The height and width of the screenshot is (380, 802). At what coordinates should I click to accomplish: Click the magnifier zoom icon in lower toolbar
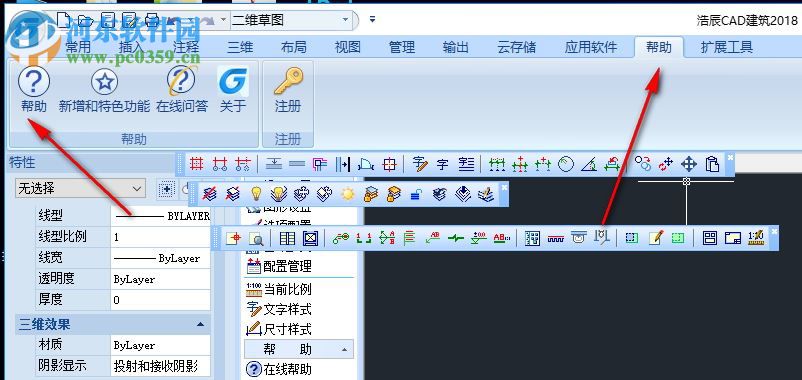pos(256,238)
